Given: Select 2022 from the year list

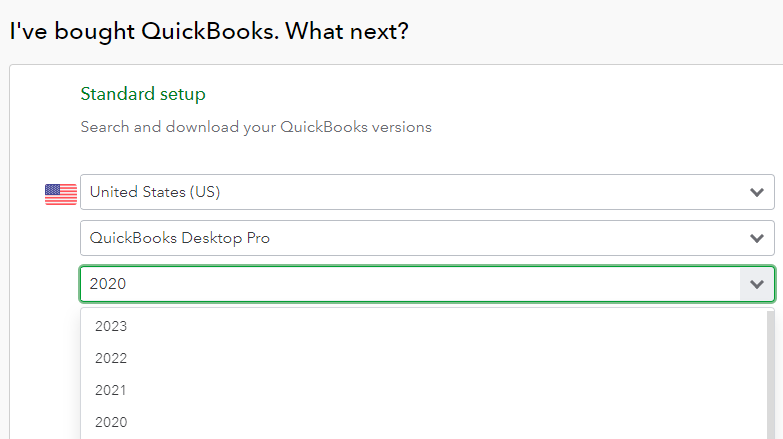Looking at the screenshot, I should click(423, 358).
